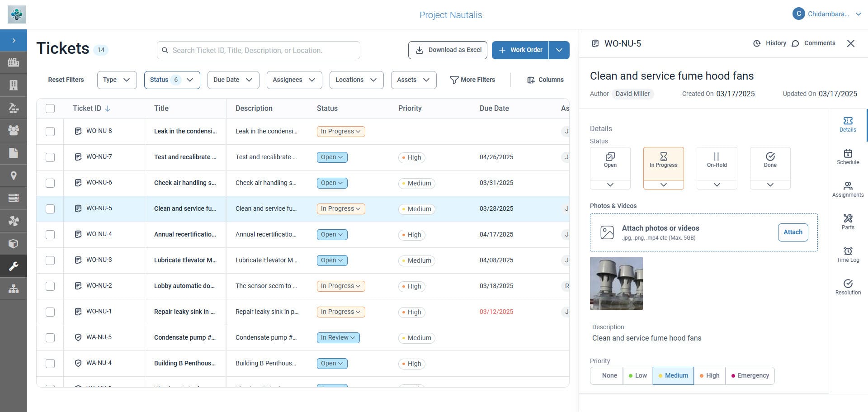Image resolution: width=868 pixels, height=412 pixels.
Task: Tick the checkbox for WO-NU-8
Action: [x=50, y=132]
